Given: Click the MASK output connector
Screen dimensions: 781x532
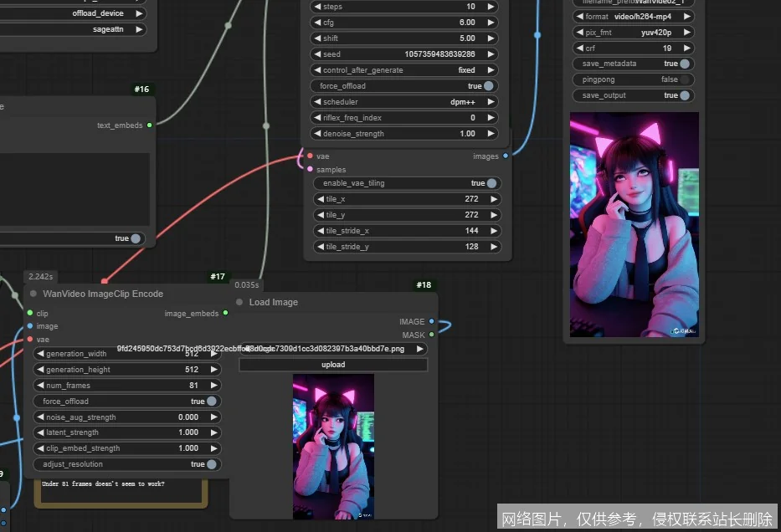Looking at the screenshot, I should point(431,335).
